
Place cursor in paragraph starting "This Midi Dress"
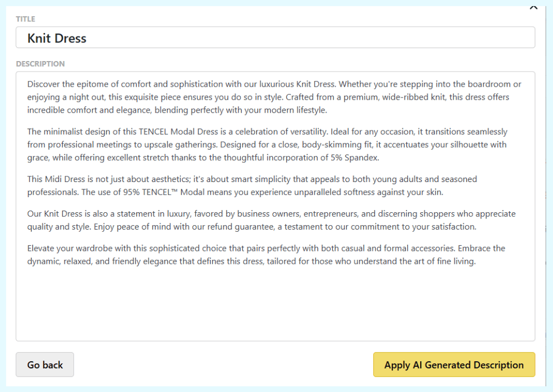tap(168, 186)
